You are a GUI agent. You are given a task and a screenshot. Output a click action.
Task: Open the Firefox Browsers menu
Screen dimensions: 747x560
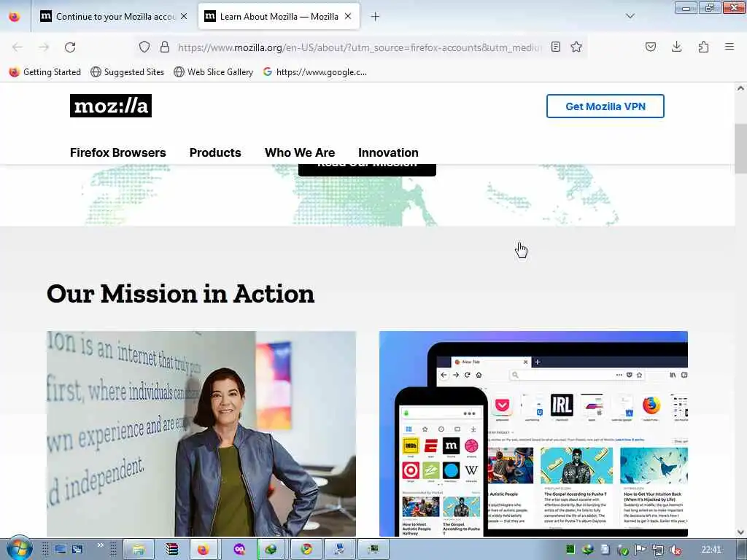[117, 152]
